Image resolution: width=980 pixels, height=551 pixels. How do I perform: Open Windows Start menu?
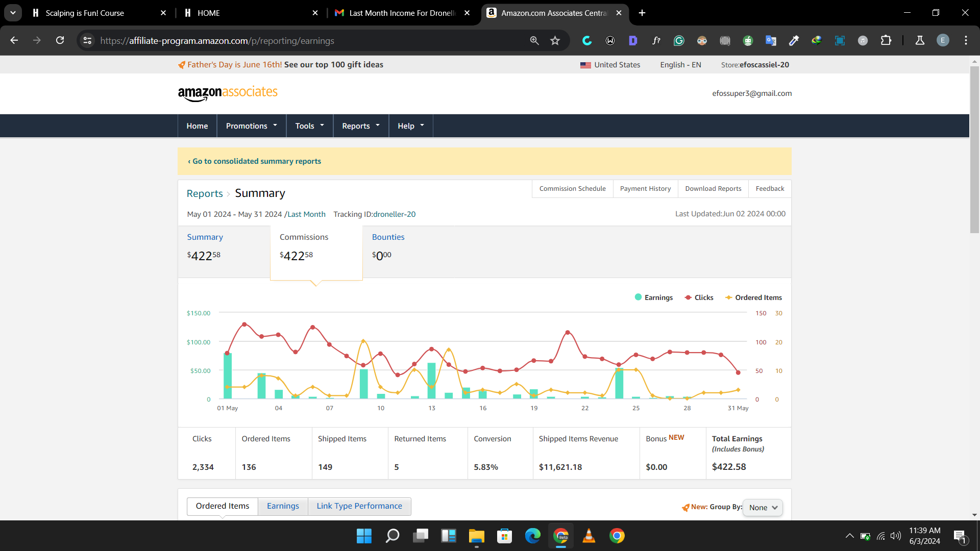pos(364,536)
